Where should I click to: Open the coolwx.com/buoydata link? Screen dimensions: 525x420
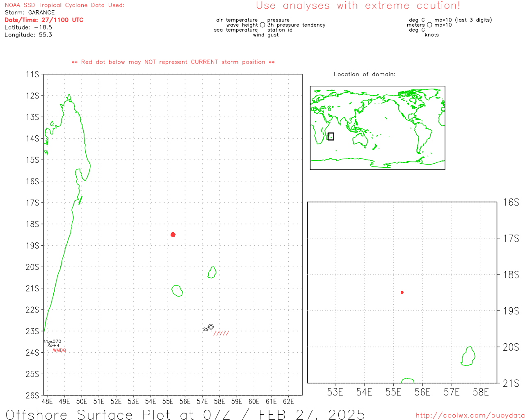[470, 415]
